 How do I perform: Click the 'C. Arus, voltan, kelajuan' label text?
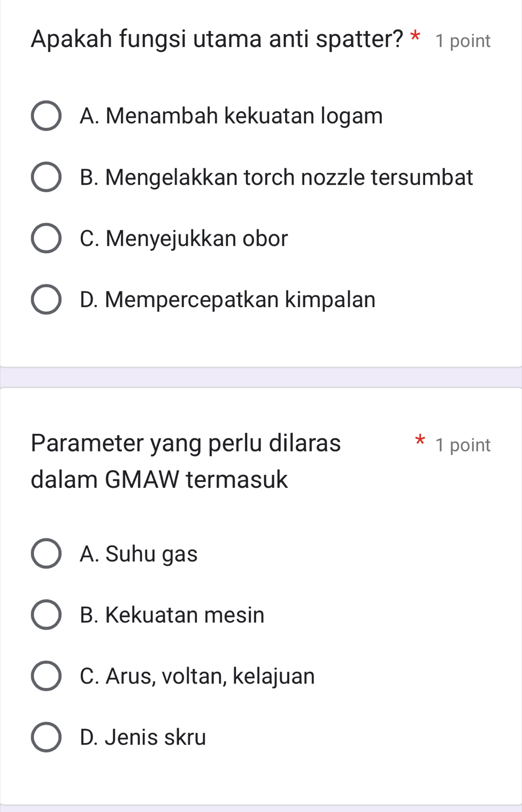[197, 676]
